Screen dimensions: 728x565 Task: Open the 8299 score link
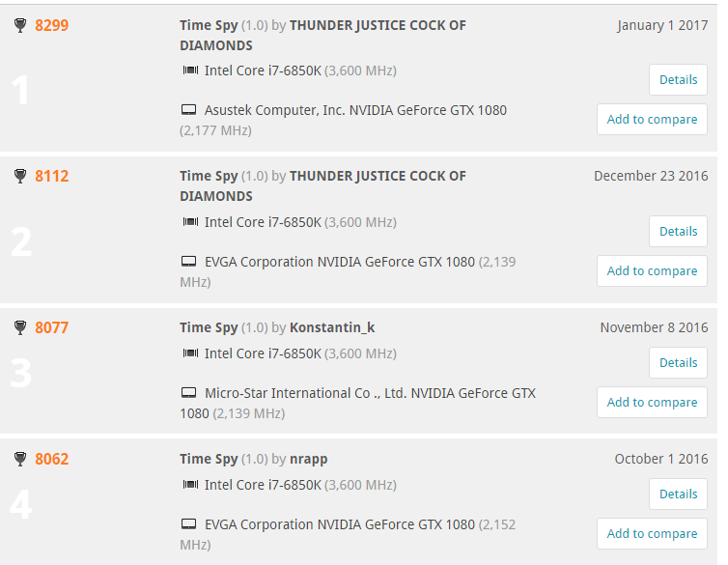coord(51,25)
